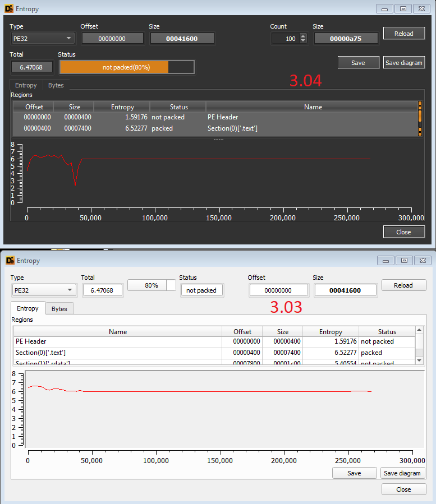Sort by Offset column header in light table
The width and height of the screenshot is (436, 504).
coord(242,331)
